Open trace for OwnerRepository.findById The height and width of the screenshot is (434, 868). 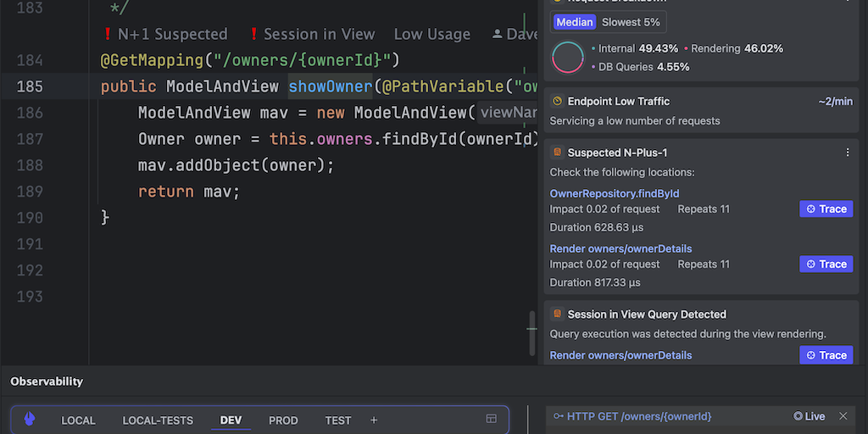tap(826, 209)
